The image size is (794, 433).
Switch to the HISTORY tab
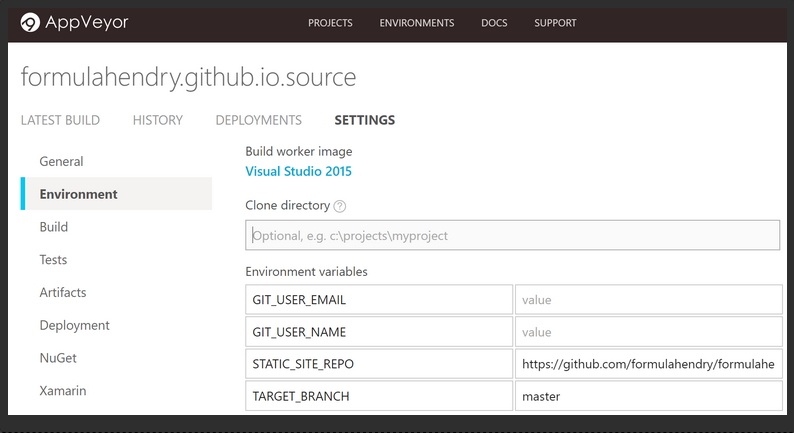[x=157, y=120]
